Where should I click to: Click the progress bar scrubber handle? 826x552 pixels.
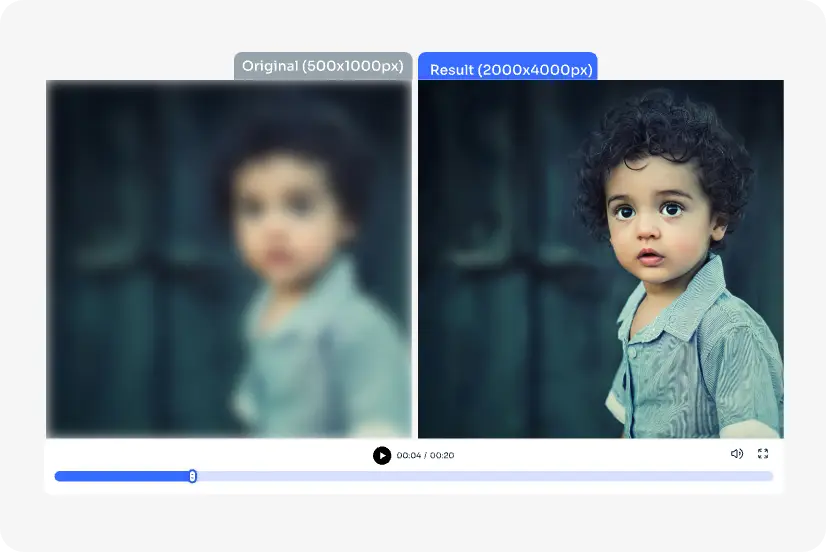point(192,476)
